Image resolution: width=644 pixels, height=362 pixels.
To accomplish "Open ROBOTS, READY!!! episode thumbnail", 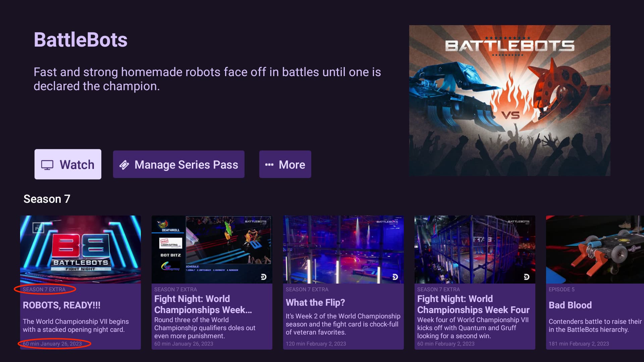I will 80,250.
